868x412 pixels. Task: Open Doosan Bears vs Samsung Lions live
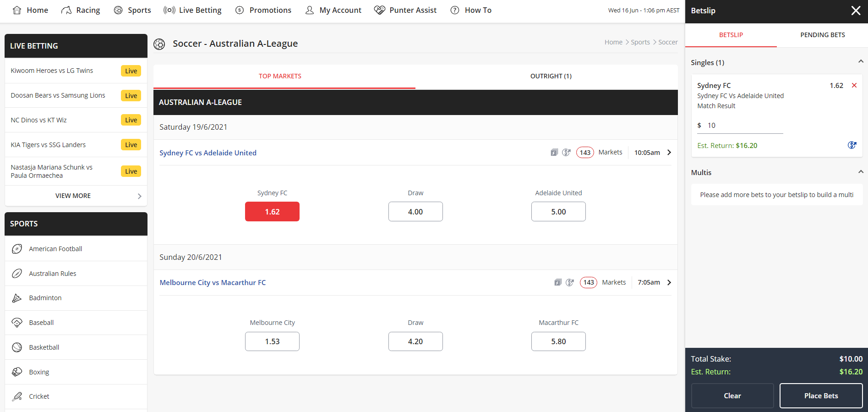76,95
